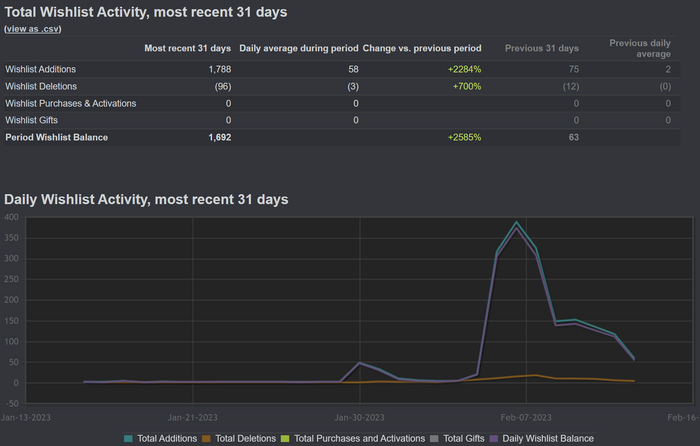Click the teal Total Additions legend swatch
This screenshot has height=446, width=700.
coord(128,438)
